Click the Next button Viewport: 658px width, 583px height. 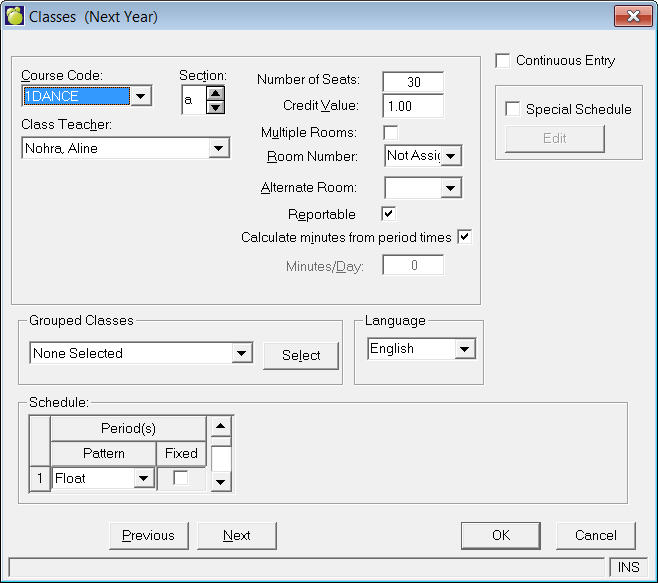coord(237,535)
